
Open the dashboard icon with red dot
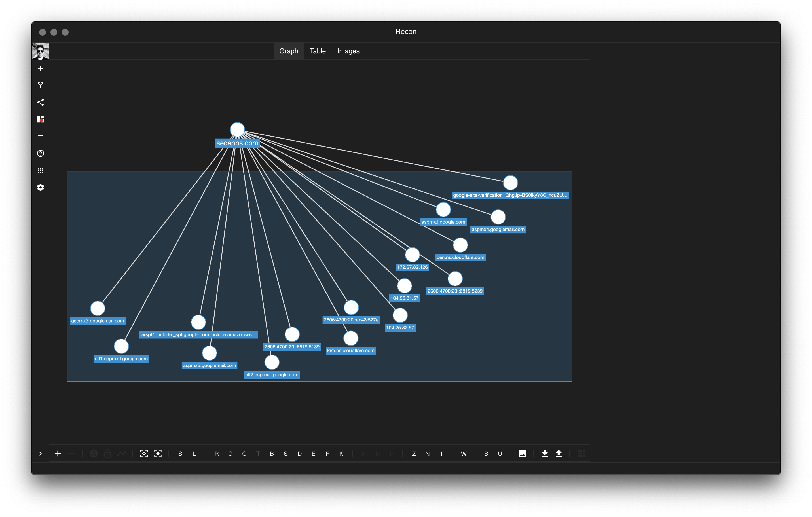tap(41, 119)
